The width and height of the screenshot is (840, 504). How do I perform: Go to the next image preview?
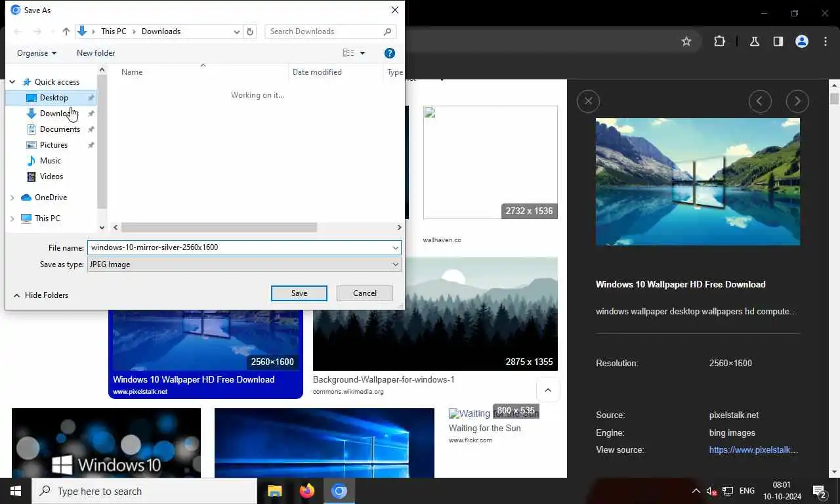coord(797,101)
